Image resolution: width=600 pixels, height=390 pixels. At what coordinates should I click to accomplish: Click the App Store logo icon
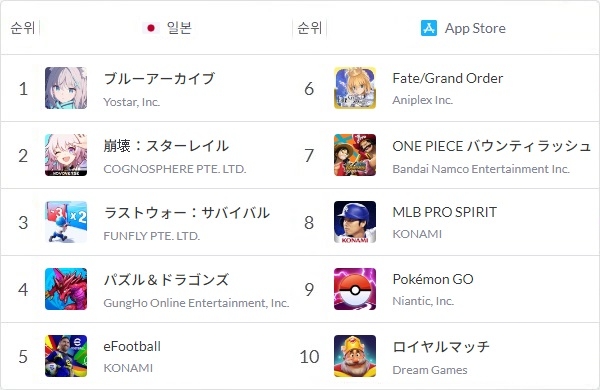[429, 28]
